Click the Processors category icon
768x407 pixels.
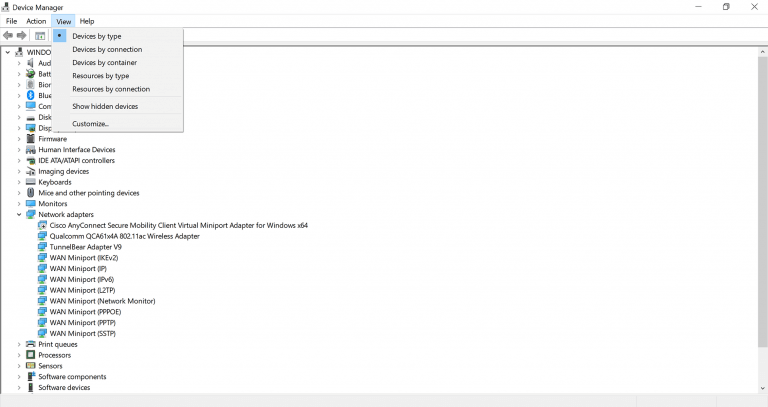(x=31, y=355)
